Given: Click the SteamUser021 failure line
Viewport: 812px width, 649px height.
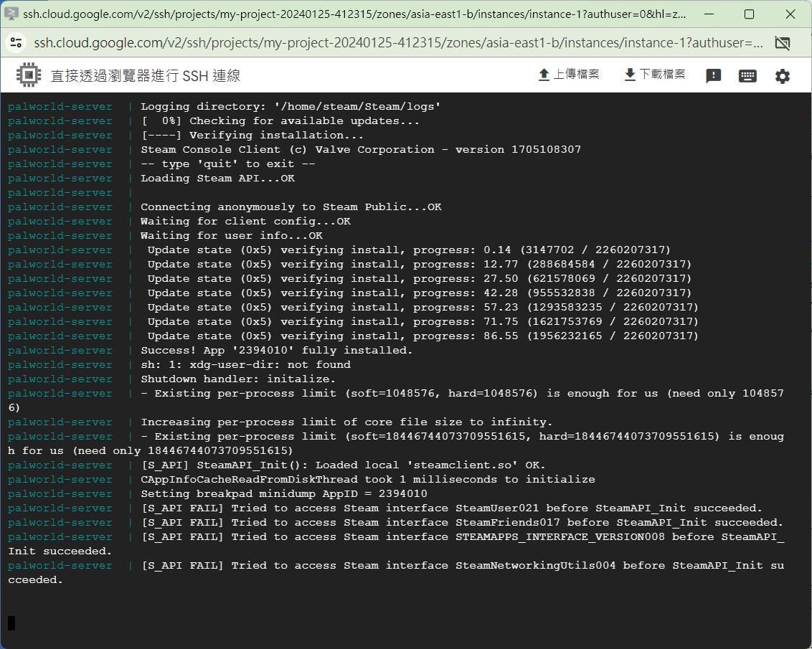Looking at the screenshot, I should 452,508.
